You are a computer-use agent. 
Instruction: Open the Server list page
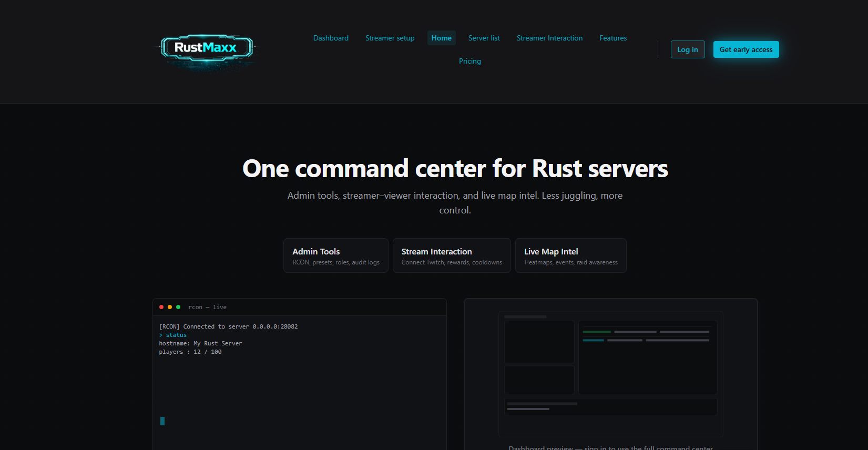click(x=484, y=38)
